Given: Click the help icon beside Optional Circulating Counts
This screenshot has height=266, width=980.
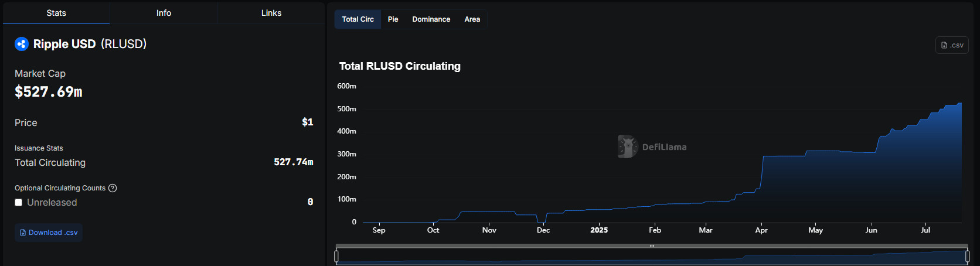Looking at the screenshot, I should tap(113, 188).
